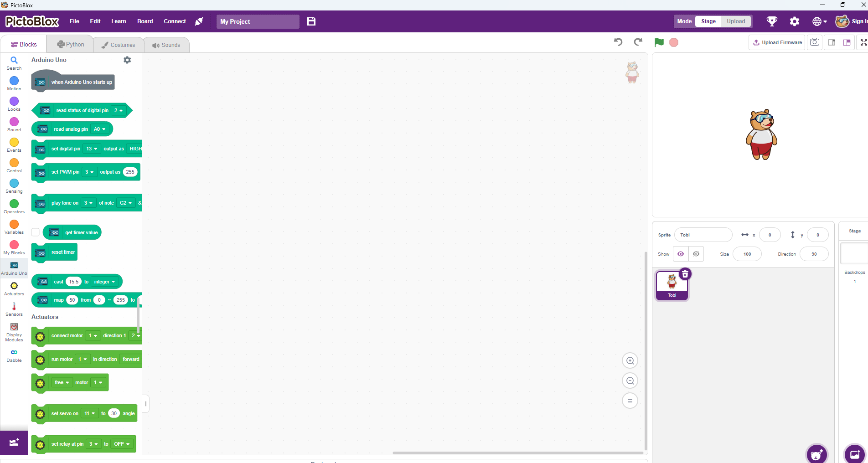
Task: Switch mode to Upload
Action: [x=735, y=21]
